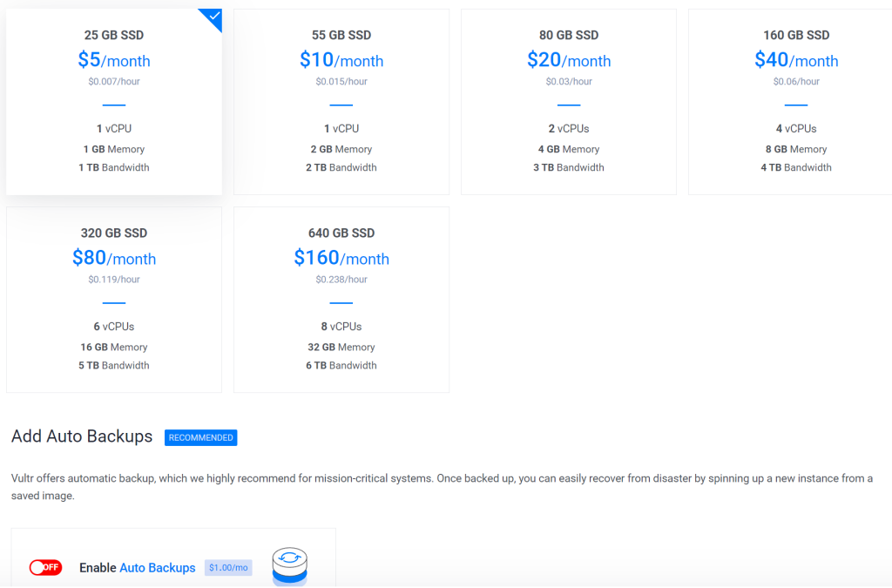
Task: Pick the 80 GB SSD $20/month plan
Action: [568, 102]
